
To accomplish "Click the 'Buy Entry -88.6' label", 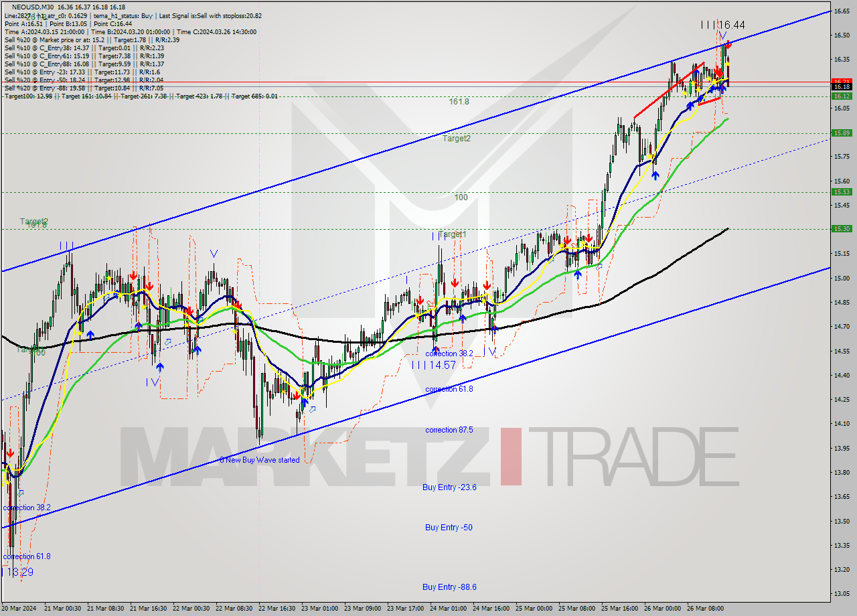I will point(449,587).
